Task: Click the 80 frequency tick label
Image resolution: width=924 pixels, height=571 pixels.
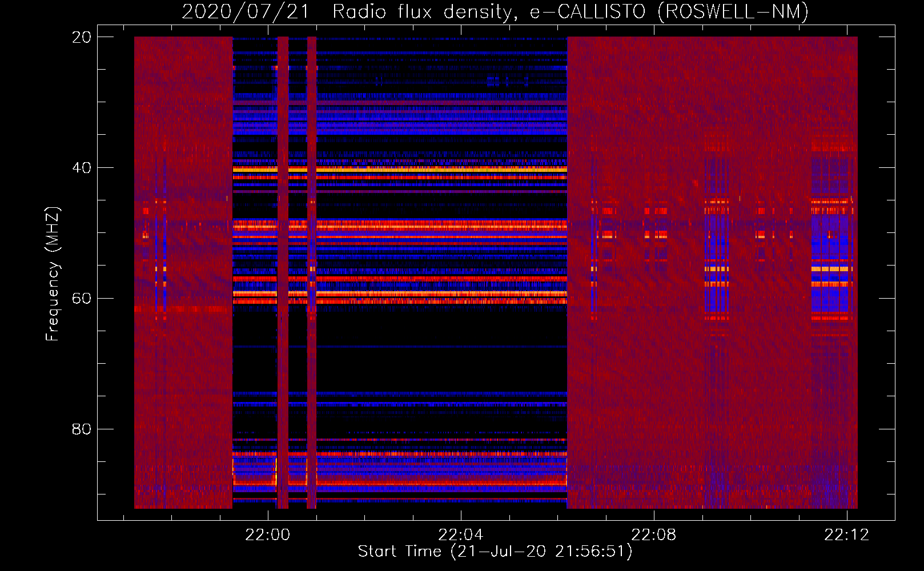Action: (x=82, y=429)
